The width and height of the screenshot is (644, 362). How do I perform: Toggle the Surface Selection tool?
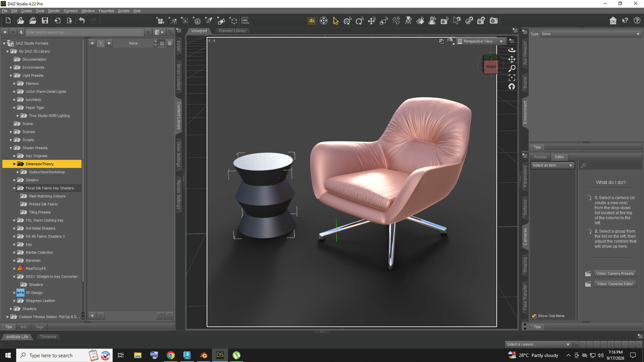pyautogui.click(x=420, y=21)
